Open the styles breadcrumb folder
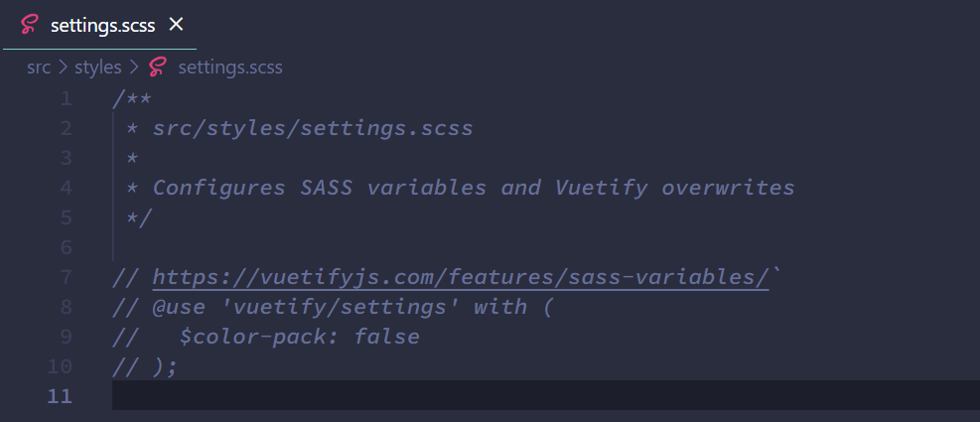This screenshot has height=422, width=980. click(x=97, y=68)
